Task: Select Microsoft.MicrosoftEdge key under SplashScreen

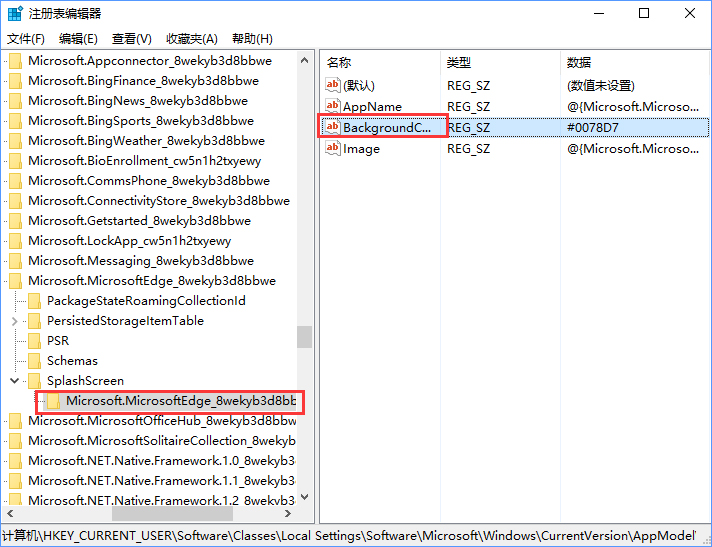Action: (181, 401)
